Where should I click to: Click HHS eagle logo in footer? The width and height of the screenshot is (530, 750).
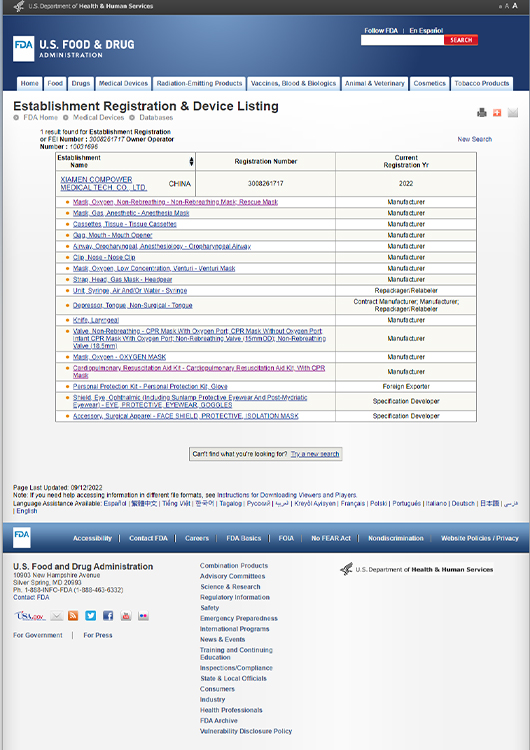click(346, 569)
